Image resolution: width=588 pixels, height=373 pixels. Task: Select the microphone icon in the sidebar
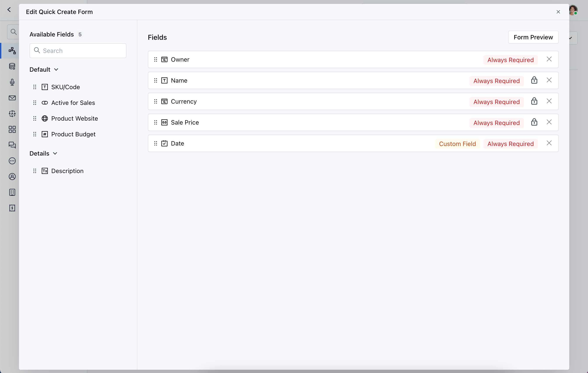click(x=12, y=82)
